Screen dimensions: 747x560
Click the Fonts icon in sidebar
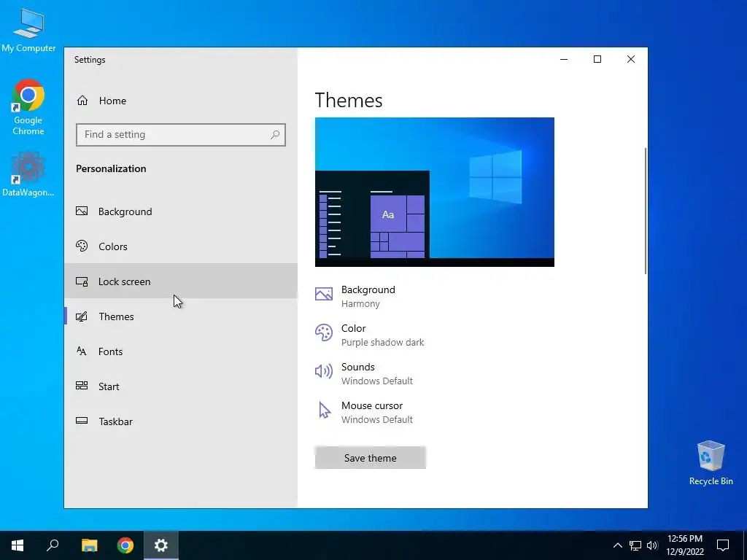(82, 351)
